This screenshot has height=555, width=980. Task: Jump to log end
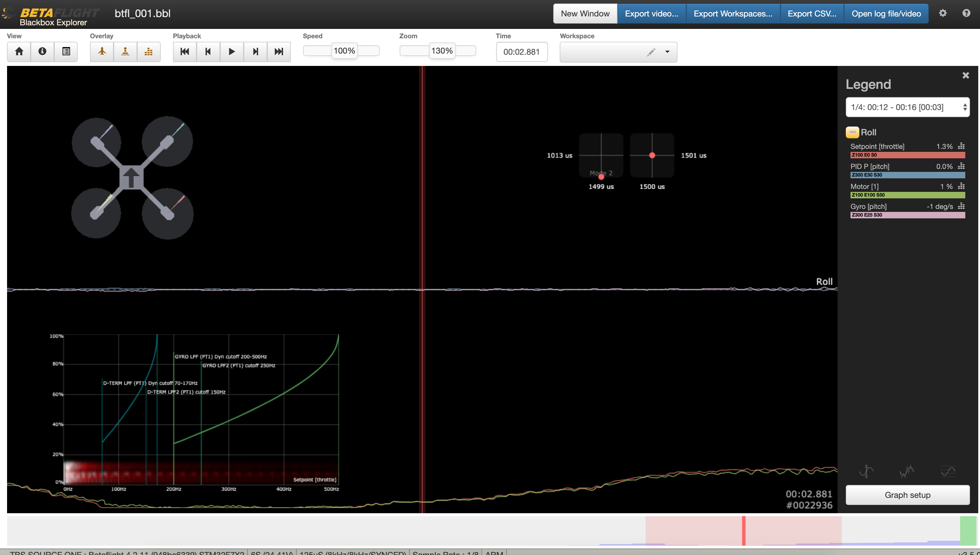tap(279, 51)
